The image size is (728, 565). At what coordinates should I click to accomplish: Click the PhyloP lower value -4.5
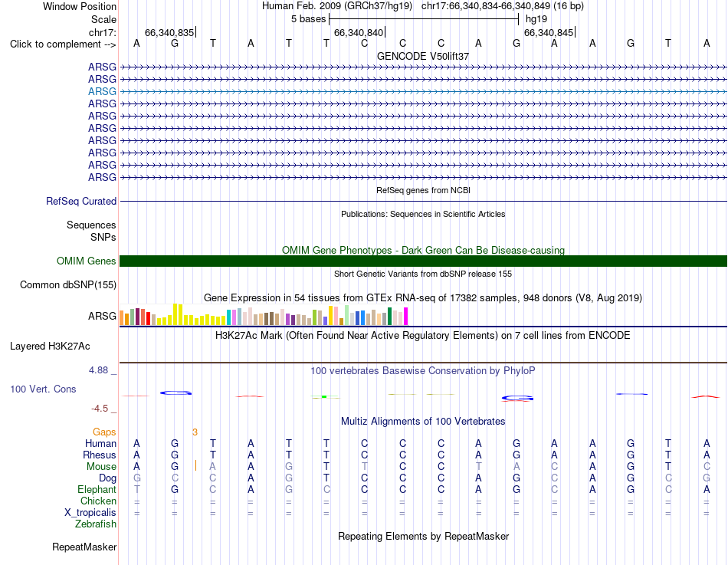pos(100,409)
